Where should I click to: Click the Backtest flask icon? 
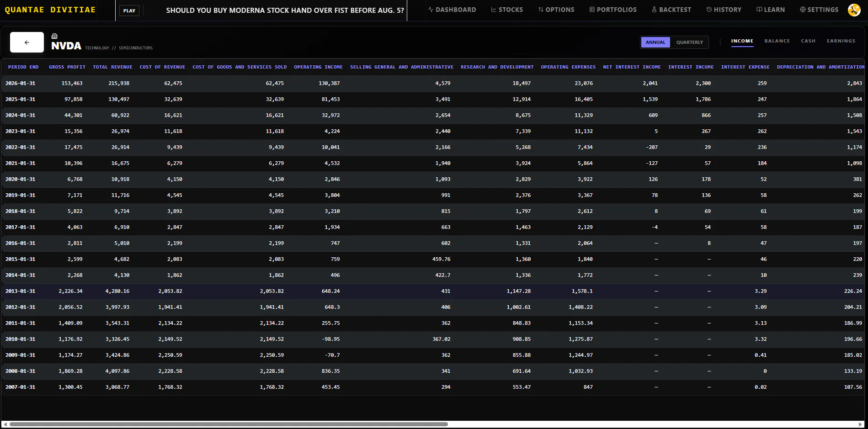tap(654, 10)
